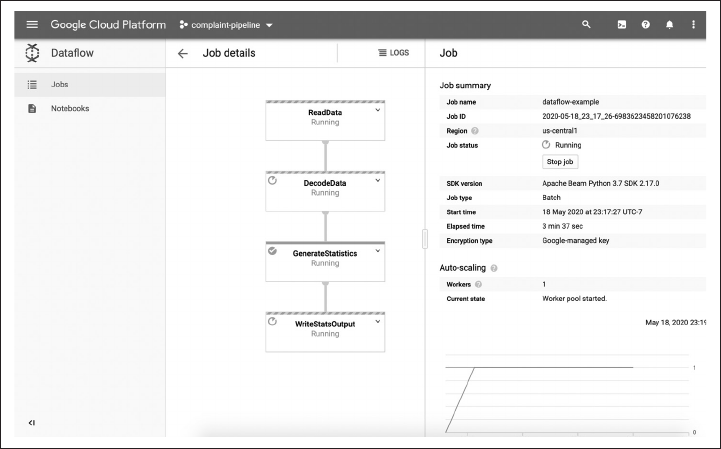The width and height of the screenshot is (721, 449).
Task: Open the three-dot more options menu
Action: (693, 25)
